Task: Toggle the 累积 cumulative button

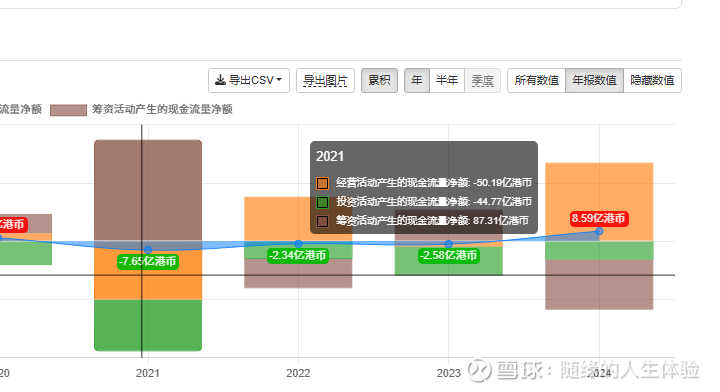Action: 379,81
